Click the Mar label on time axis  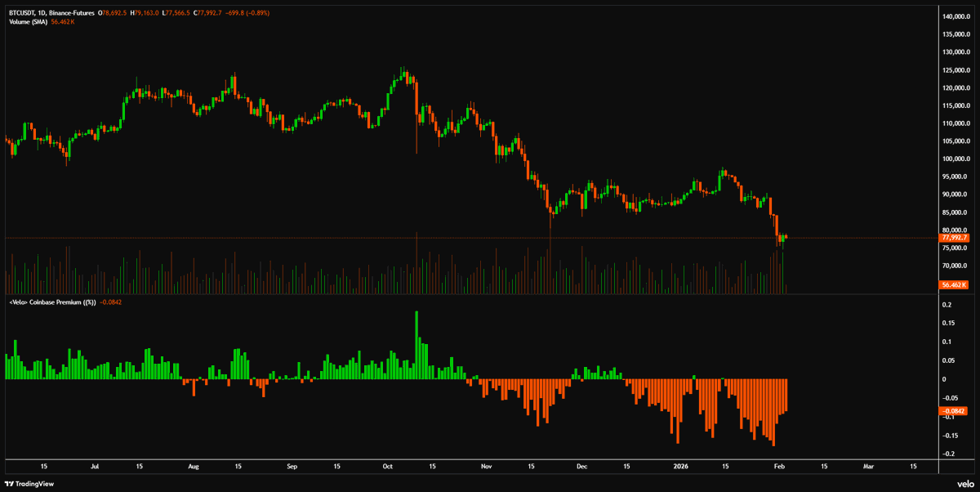[x=868, y=466]
